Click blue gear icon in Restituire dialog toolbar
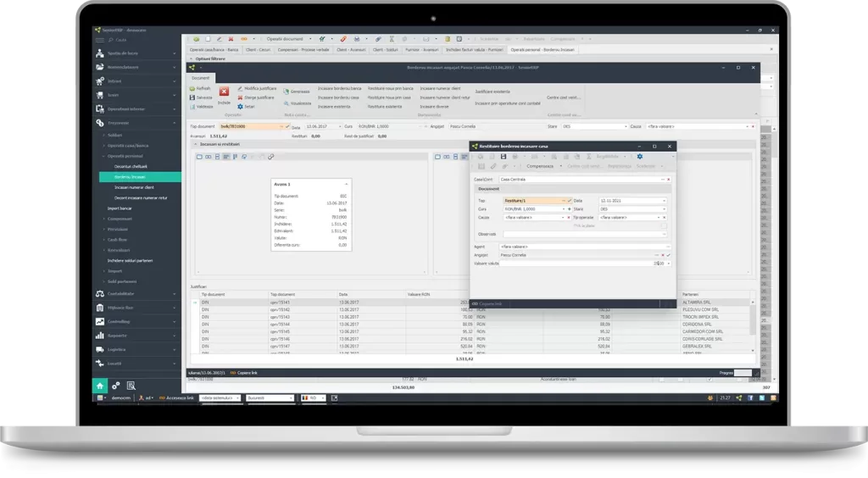The image size is (868, 478). click(x=639, y=157)
